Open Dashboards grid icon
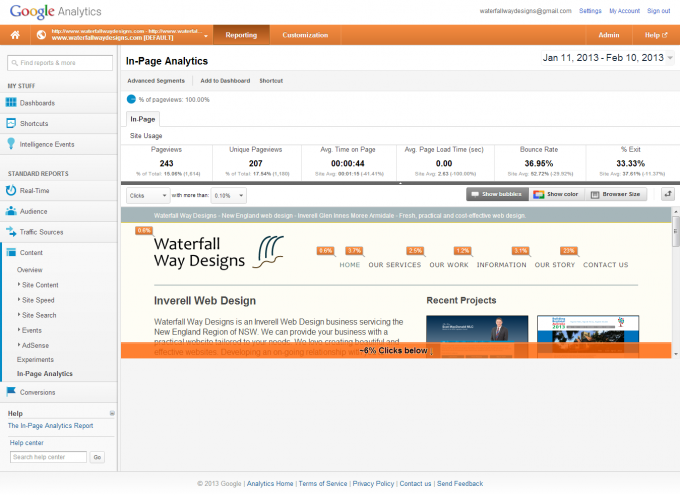This screenshot has width=680, height=495. pos(11,103)
